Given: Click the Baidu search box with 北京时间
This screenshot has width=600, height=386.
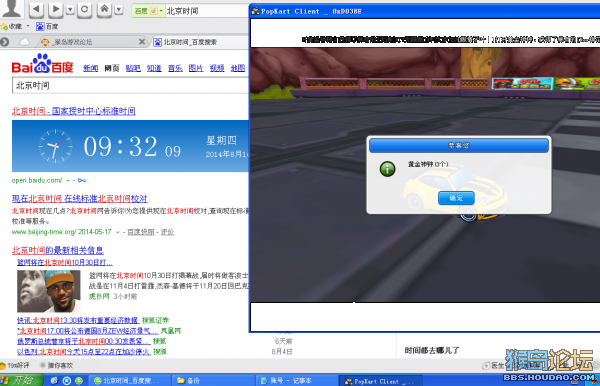Looking at the screenshot, I should click(x=130, y=85).
